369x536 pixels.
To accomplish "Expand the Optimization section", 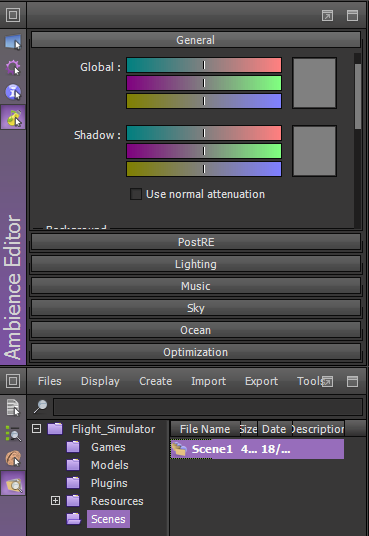I will (x=196, y=352).
